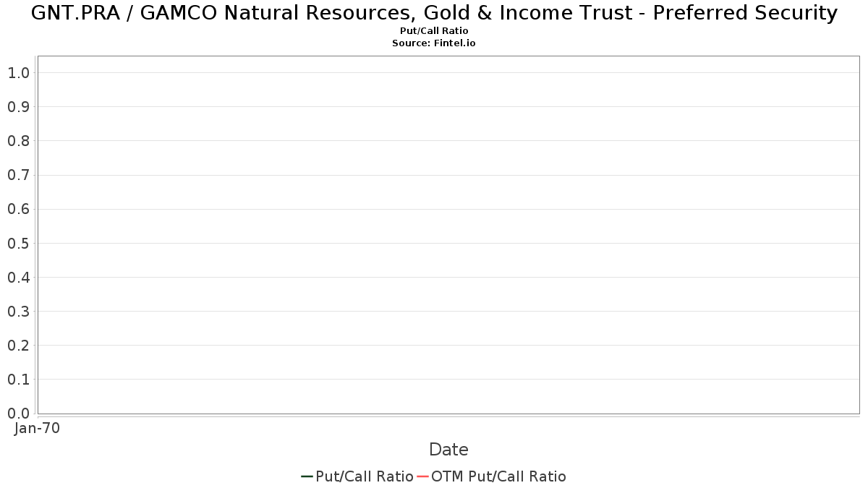868x488 pixels.
Task: Click the 0.3 y-axis tick label
Action: click(18, 312)
